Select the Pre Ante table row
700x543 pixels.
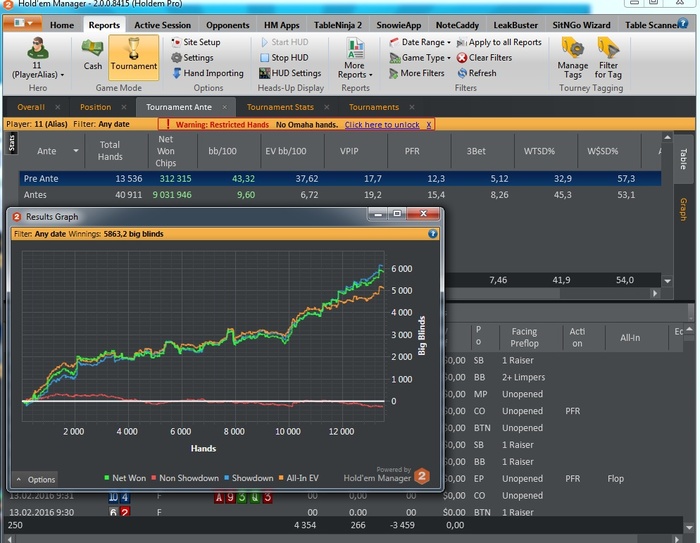tap(40, 177)
